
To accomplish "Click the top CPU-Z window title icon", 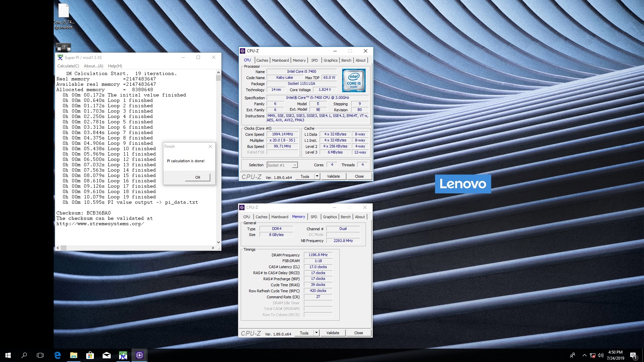I will pos(243,51).
